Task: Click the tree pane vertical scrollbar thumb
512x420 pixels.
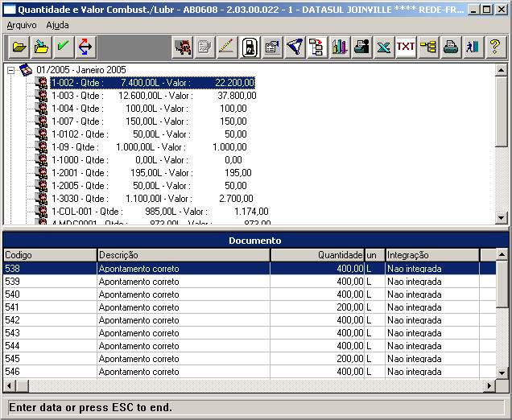Action: pyautogui.click(x=502, y=111)
